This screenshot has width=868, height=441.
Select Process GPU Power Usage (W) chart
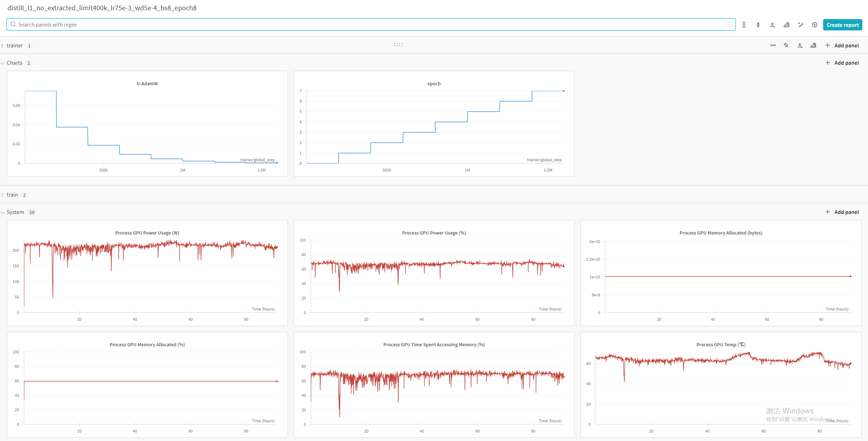click(x=147, y=273)
